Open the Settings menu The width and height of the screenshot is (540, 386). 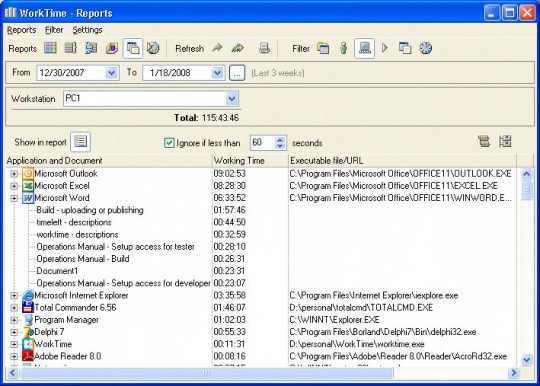pos(87,30)
